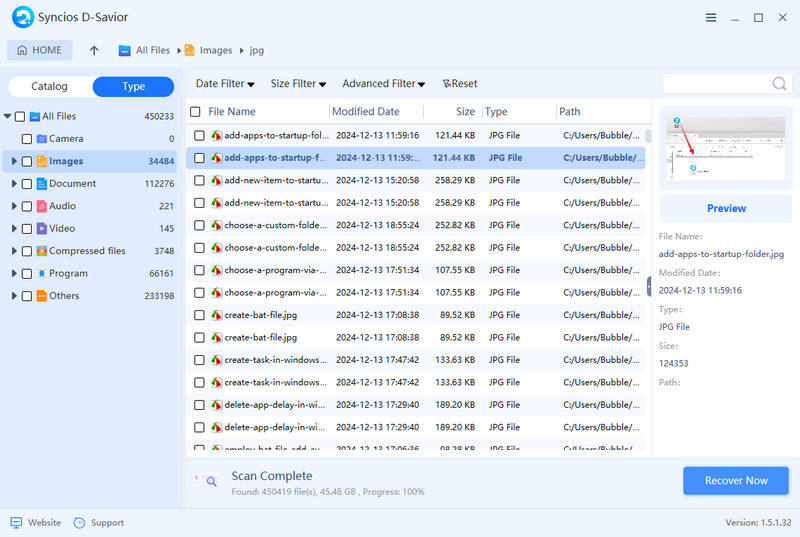
Task: Tick the select-all checkbox beside File Name
Action: coord(195,112)
